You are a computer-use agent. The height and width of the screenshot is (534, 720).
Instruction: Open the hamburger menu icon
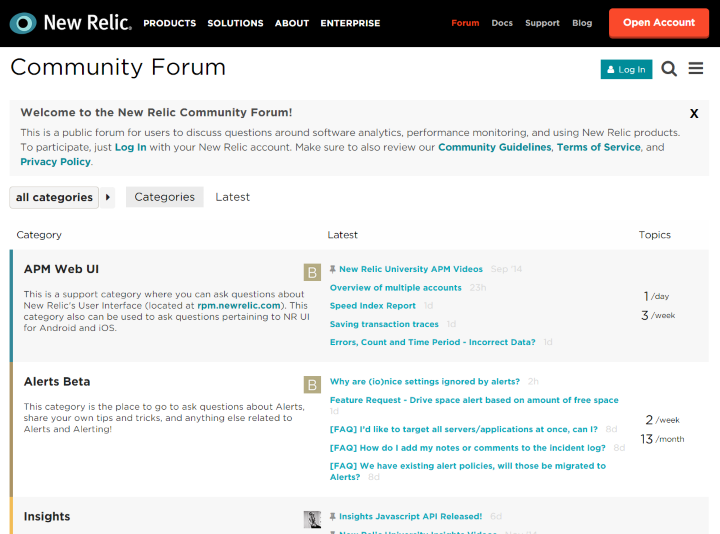(x=696, y=68)
